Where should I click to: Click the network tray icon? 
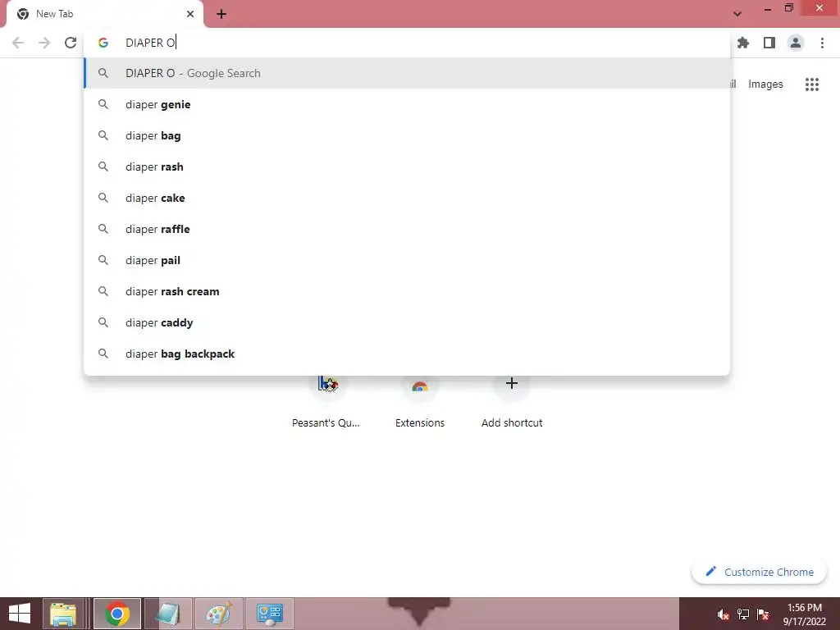tap(743, 614)
